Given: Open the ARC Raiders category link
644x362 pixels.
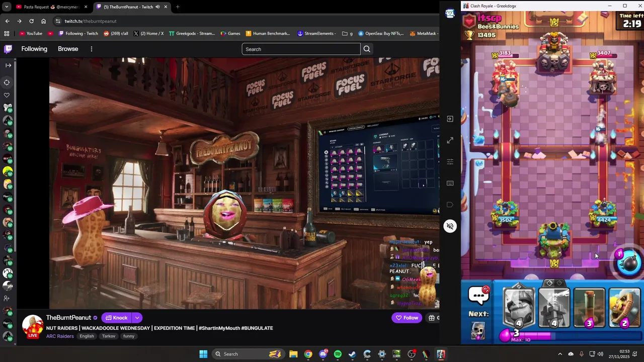Looking at the screenshot, I should pos(60,336).
